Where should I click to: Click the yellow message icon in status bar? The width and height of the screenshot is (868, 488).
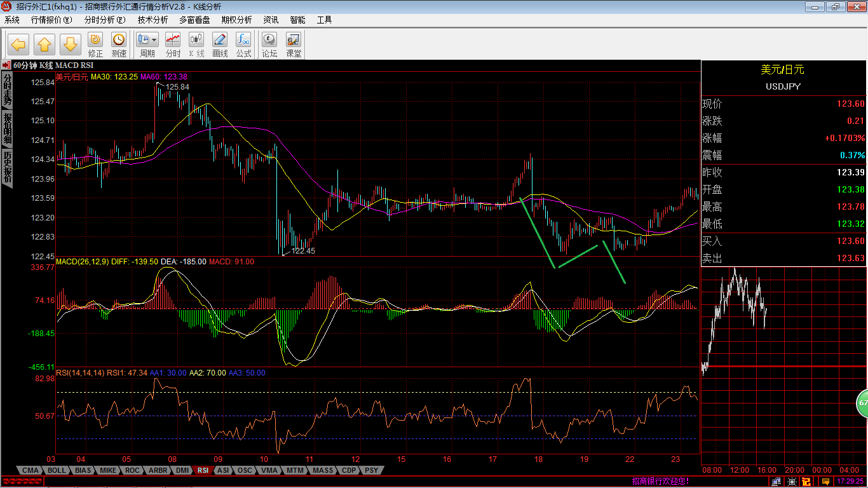coord(825,482)
